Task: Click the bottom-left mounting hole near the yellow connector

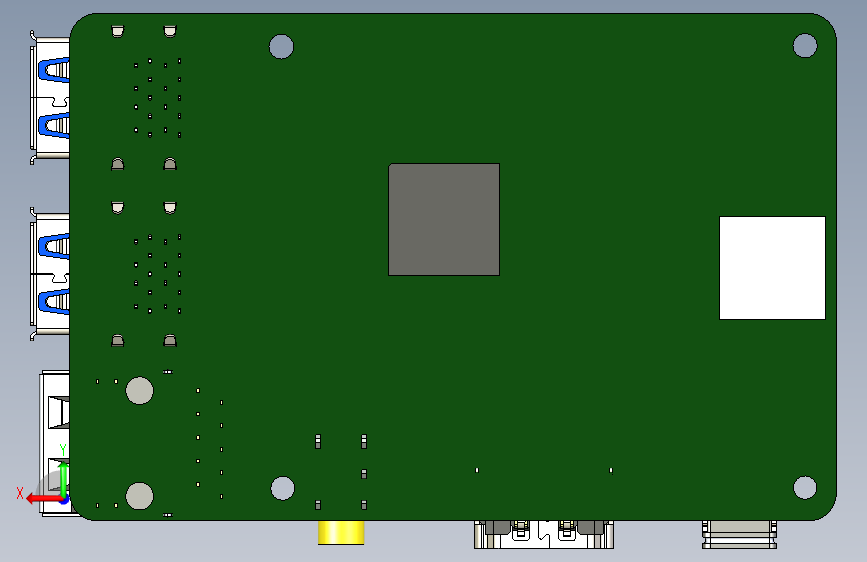Action: (x=283, y=488)
